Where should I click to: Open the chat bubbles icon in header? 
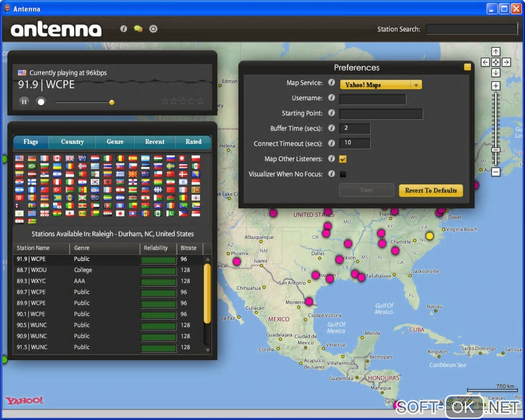[x=138, y=29]
